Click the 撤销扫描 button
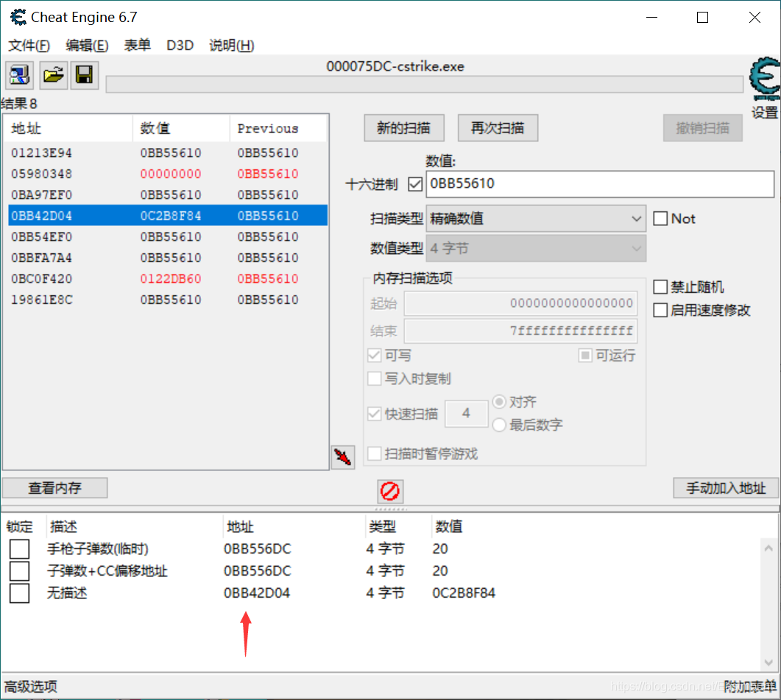This screenshot has width=781, height=700. (x=702, y=128)
